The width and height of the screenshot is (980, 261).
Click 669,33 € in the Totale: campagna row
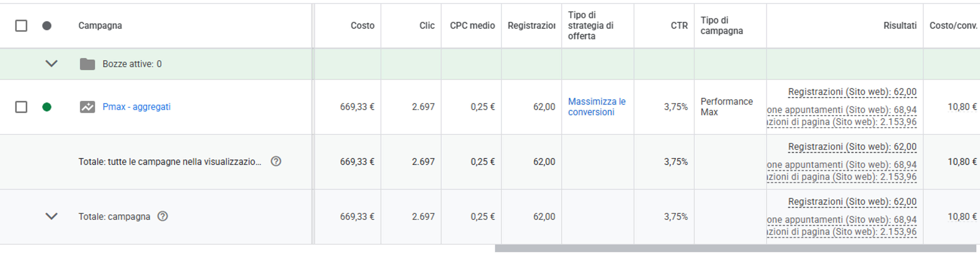point(357,217)
